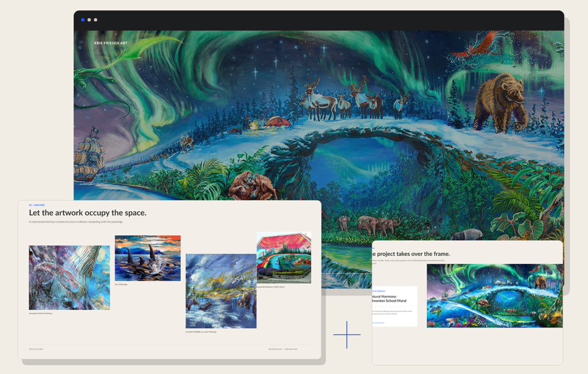Open the aurora mural image in project panel
Image resolution: width=588 pixels, height=374 pixels.
(494, 295)
